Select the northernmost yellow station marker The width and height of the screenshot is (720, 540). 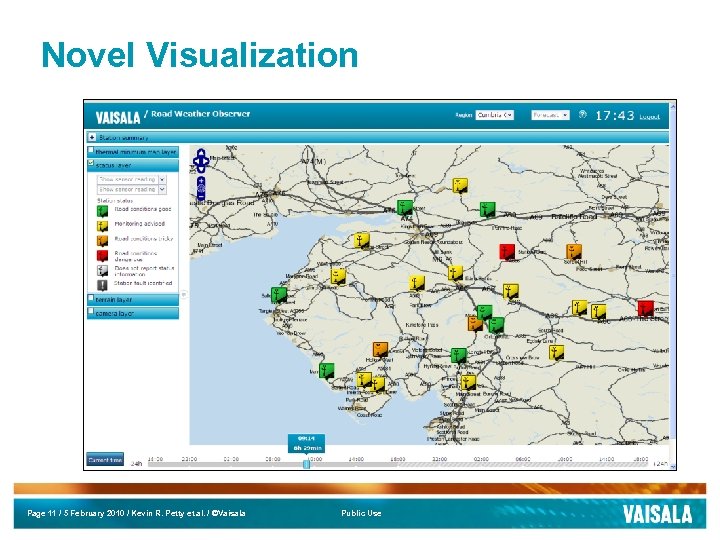click(x=460, y=186)
